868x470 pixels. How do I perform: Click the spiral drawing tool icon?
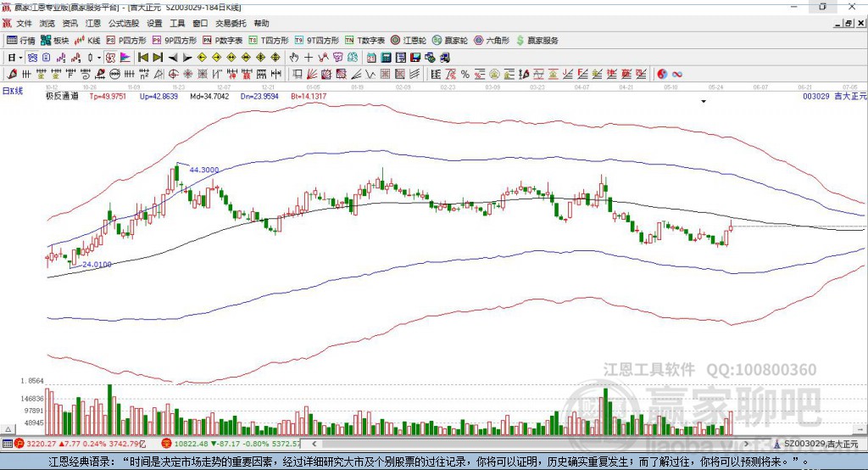point(86,75)
